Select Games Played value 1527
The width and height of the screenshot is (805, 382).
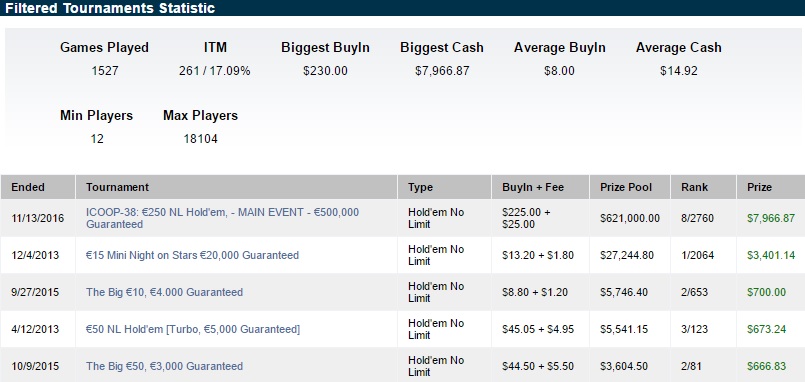click(105, 71)
